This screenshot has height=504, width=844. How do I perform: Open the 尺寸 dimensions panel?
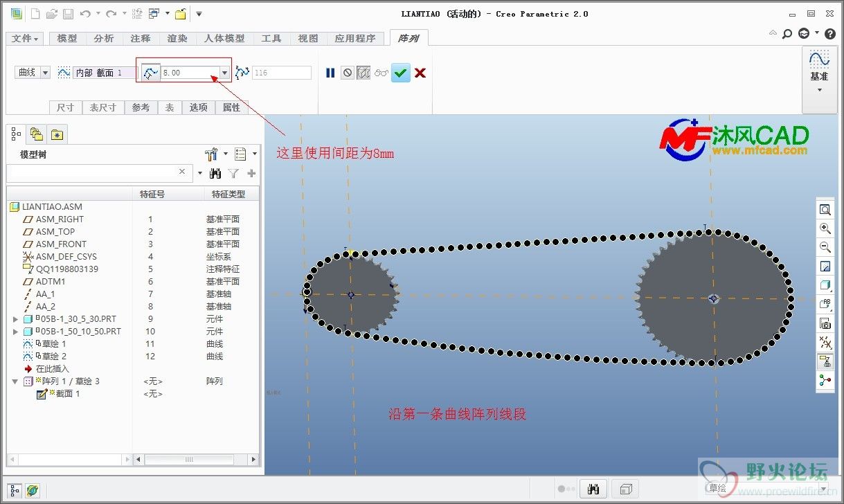coord(66,107)
